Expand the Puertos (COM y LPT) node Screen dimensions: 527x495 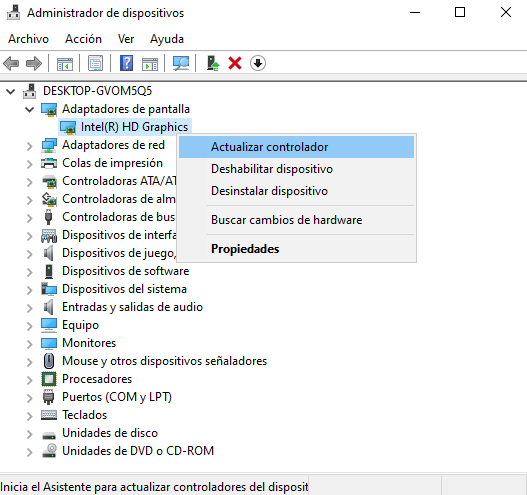pos(30,398)
